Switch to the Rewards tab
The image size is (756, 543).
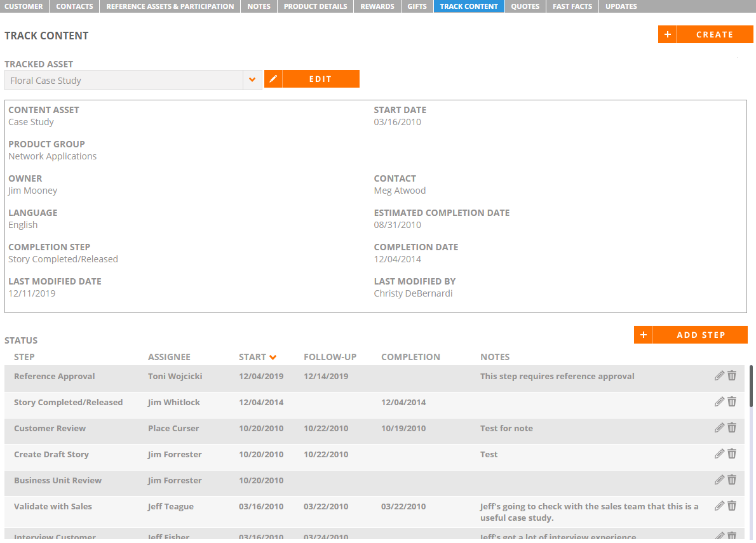point(377,6)
